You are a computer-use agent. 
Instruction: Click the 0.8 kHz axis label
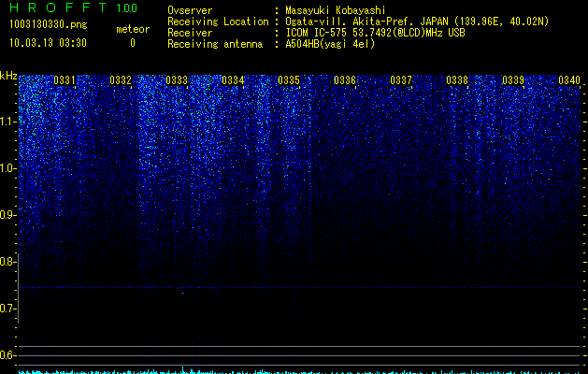click(x=7, y=262)
